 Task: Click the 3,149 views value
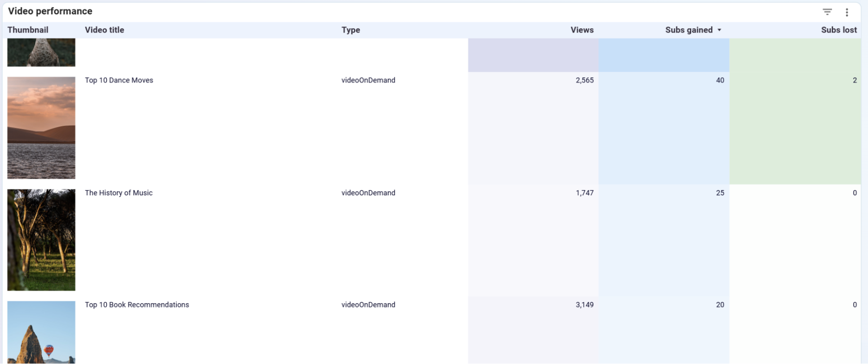(584, 305)
